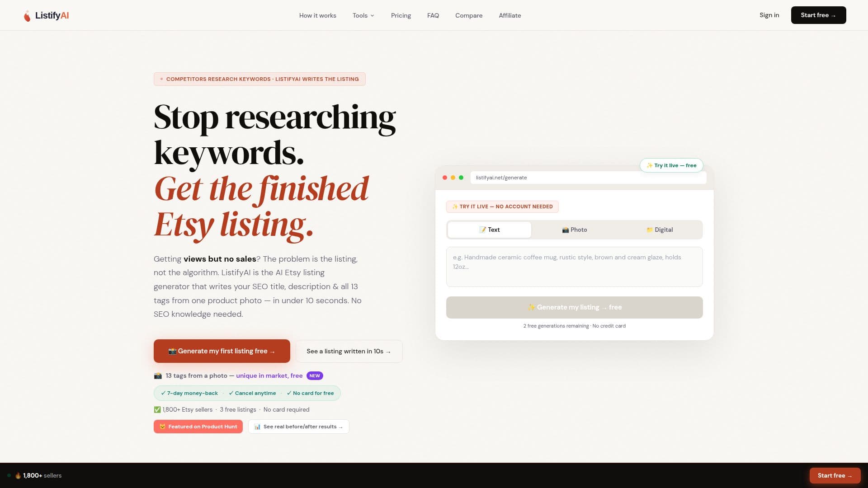Click the green dot in the demo window
Screen dimensions: 868x488
[461, 178]
